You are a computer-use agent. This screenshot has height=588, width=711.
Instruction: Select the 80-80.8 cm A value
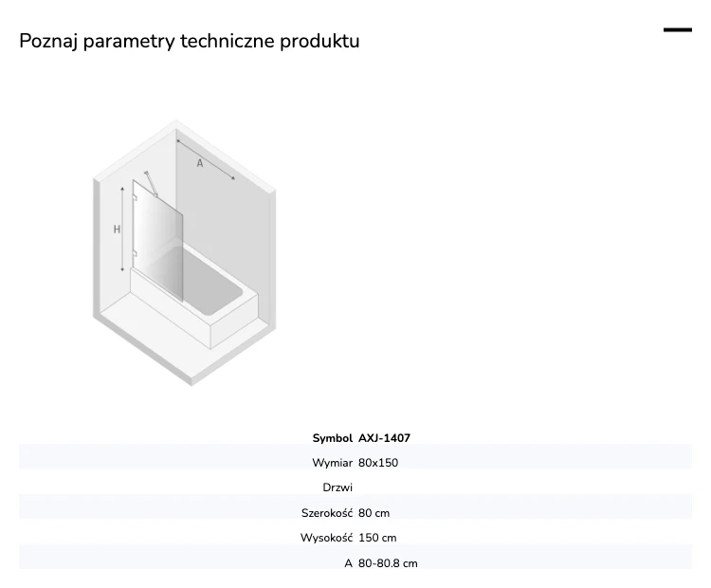[x=388, y=563]
